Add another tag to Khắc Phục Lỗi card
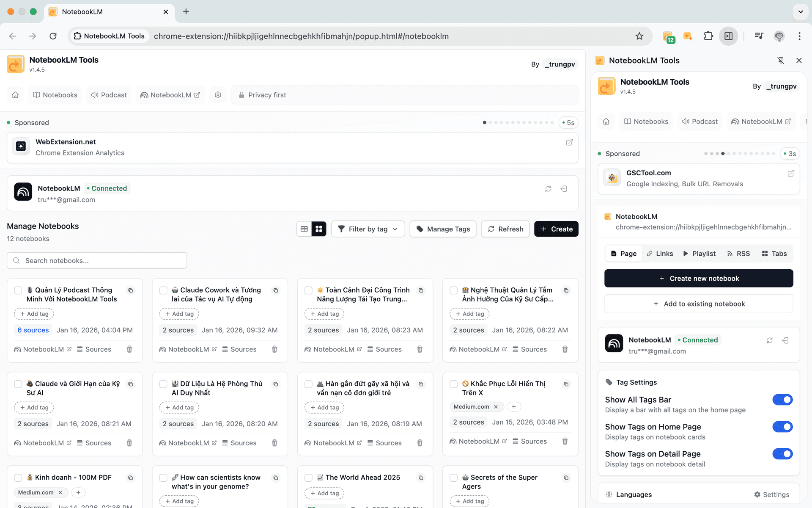The image size is (812, 508). point(514,407)
